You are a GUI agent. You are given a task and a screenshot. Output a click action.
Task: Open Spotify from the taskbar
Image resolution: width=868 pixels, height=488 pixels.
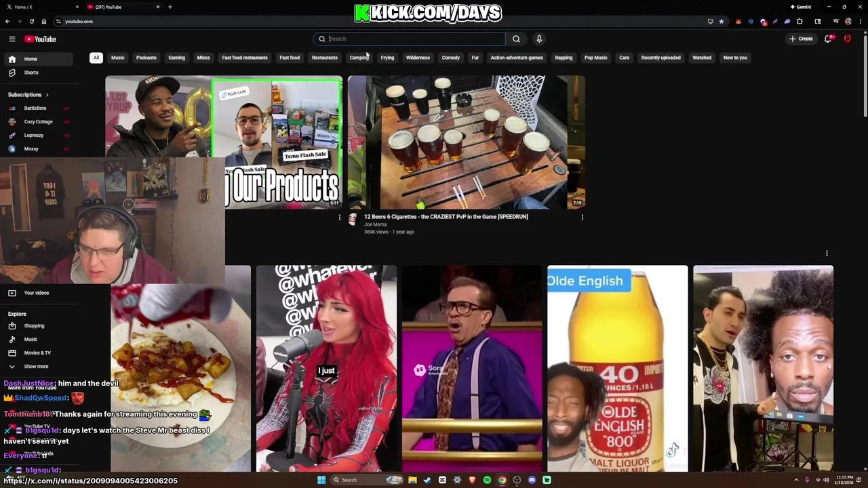pyautogui.click(x=487, y=480)
